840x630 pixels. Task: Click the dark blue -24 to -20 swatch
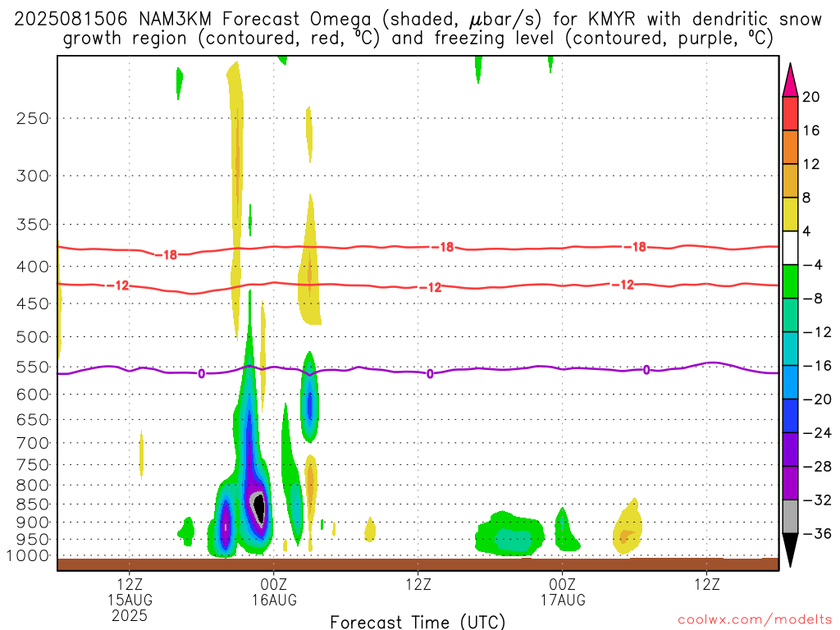(790, 416)
